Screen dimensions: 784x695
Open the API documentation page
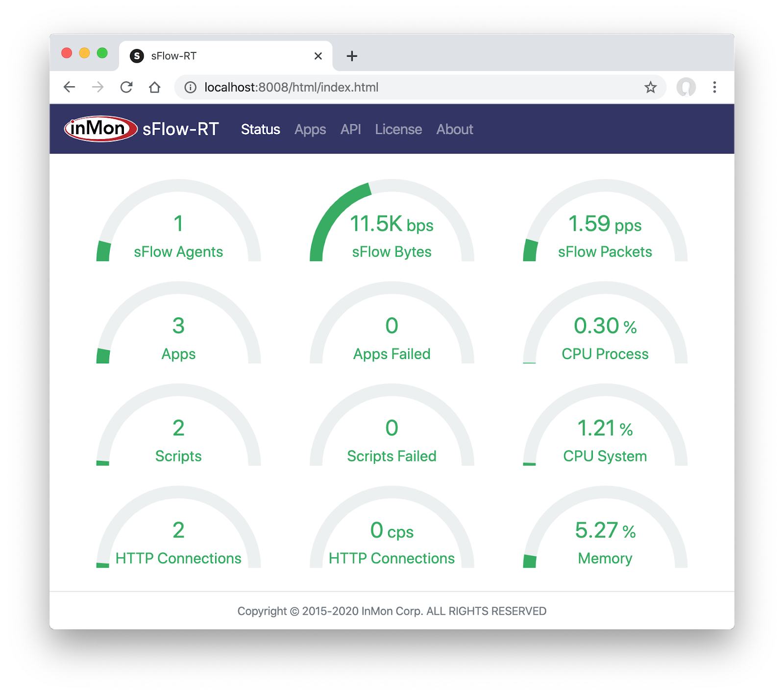coord(351,129)
